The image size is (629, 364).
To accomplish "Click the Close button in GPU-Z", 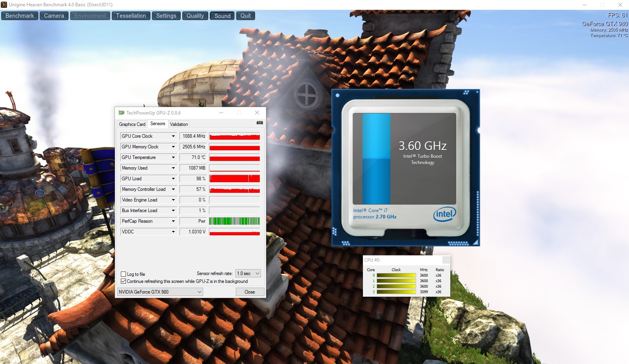I will click(x=250, y=292).
